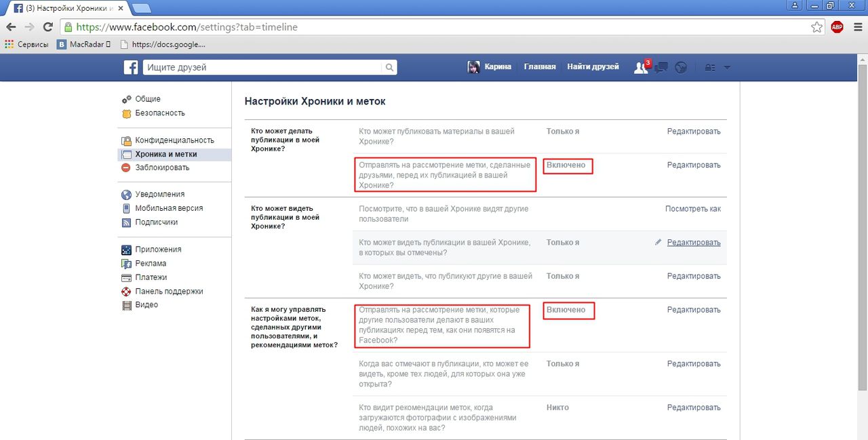
Task: Click the Уведомления globe icon
Action: click(126, 195)
